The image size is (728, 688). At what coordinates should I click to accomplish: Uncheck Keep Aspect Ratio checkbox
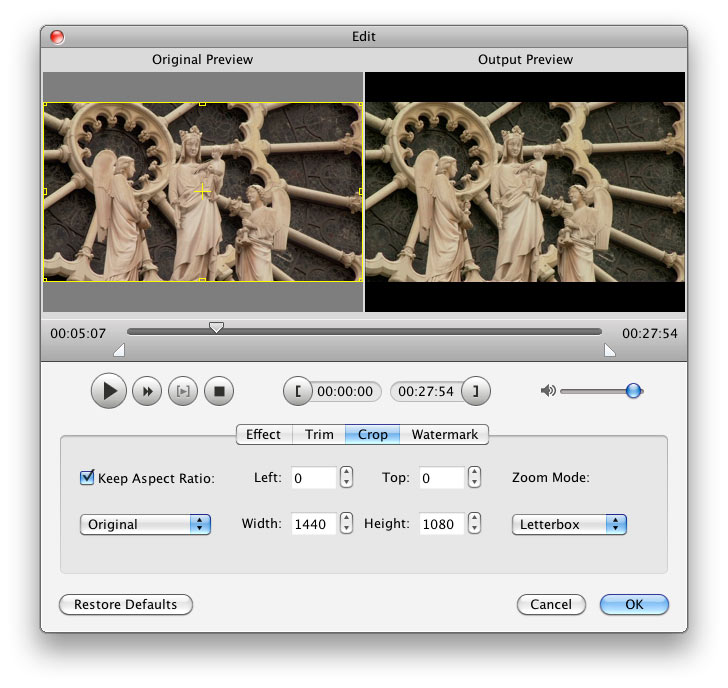87,477
